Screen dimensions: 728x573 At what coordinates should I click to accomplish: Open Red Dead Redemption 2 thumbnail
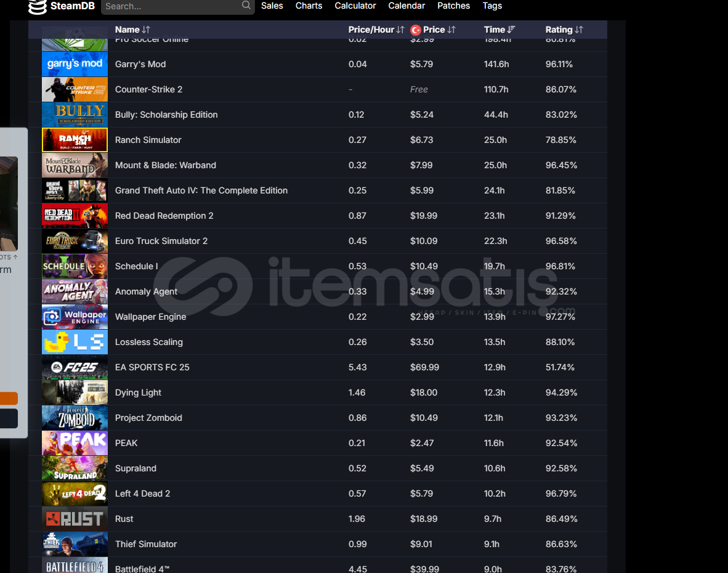tap(75, 216)
